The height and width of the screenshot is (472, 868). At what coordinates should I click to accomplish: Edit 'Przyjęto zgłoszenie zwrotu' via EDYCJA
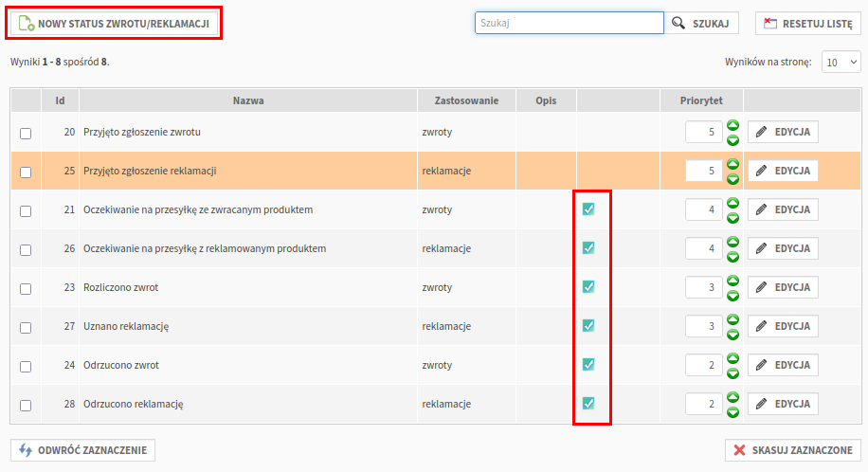(x=783, y=132)
